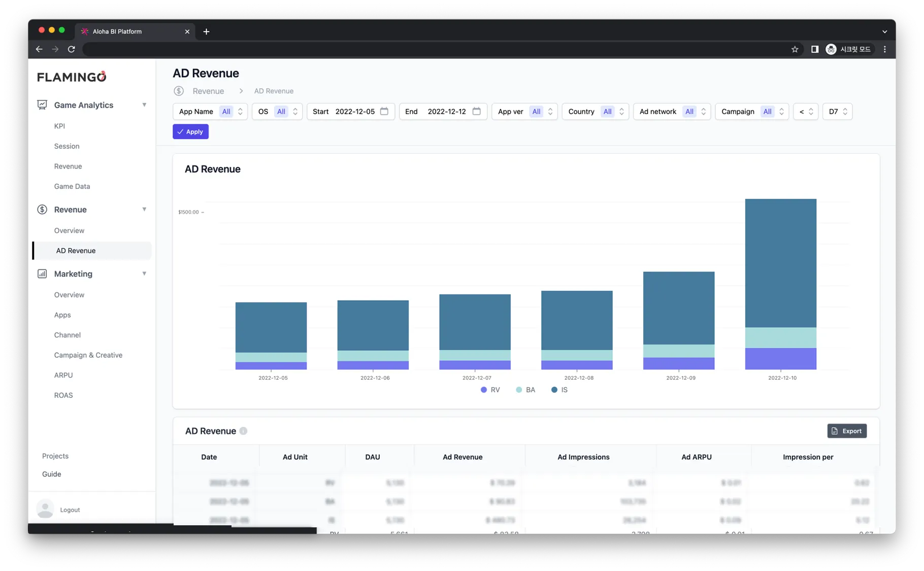
Task: Open the Start date calendar icon
Action: [x=384, y=111]
